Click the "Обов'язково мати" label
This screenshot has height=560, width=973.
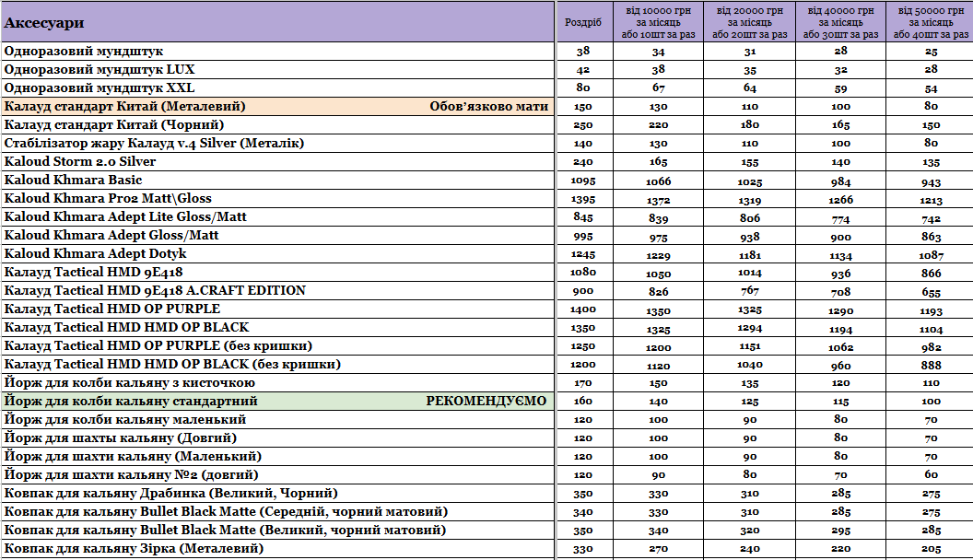488,107
